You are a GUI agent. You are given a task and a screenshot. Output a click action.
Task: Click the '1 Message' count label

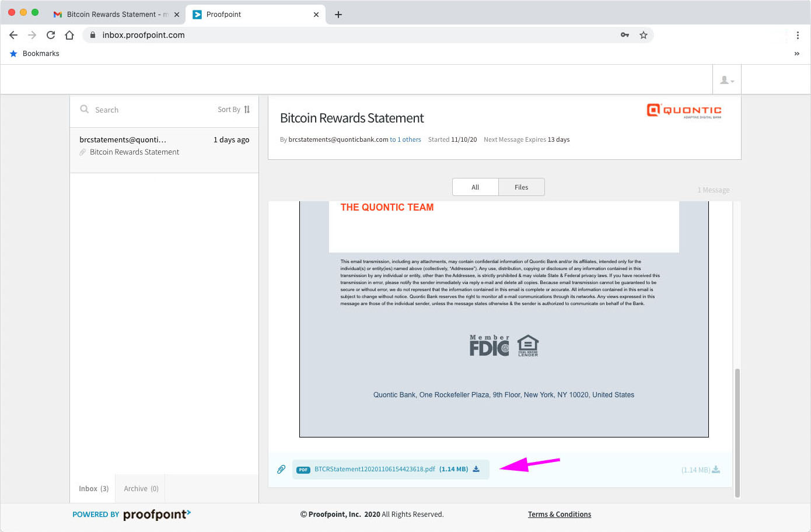coord(714,190)
